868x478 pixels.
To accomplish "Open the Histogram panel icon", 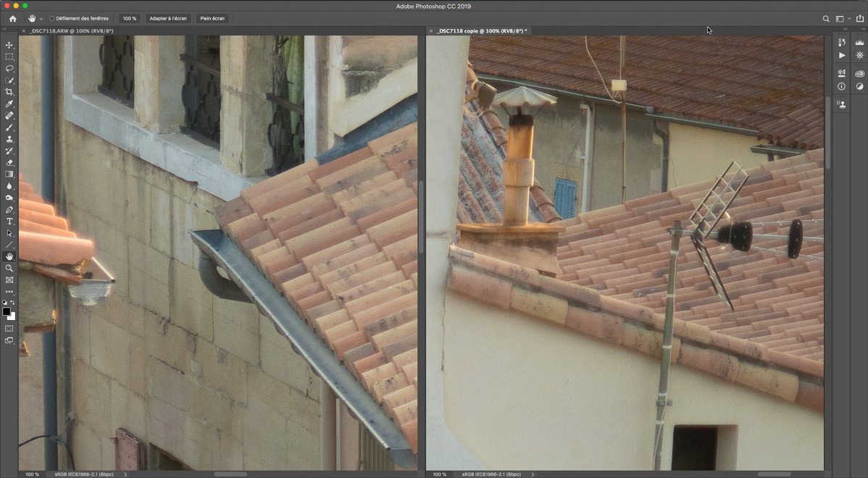I will (860, 43).
